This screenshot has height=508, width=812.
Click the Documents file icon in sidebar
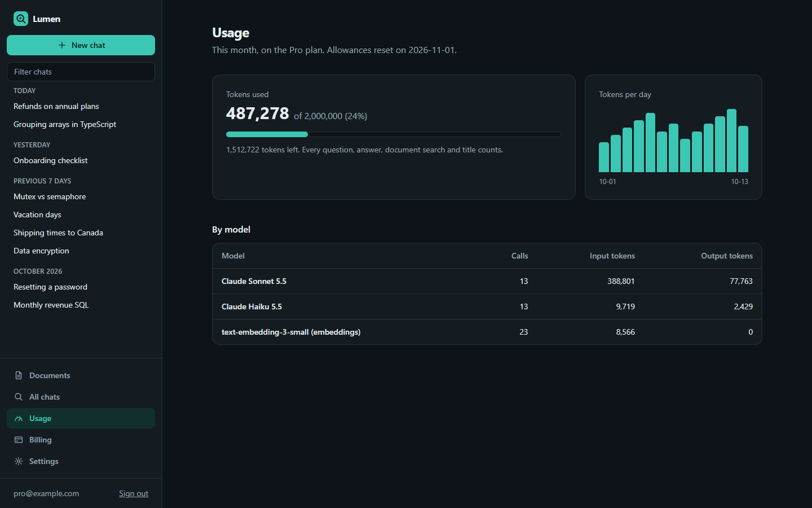pyautogui.click(x=19, y=375)
